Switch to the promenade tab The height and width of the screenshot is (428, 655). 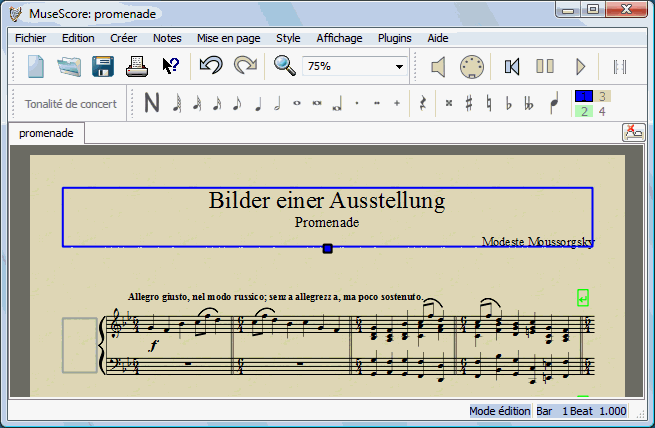point(46,133)
